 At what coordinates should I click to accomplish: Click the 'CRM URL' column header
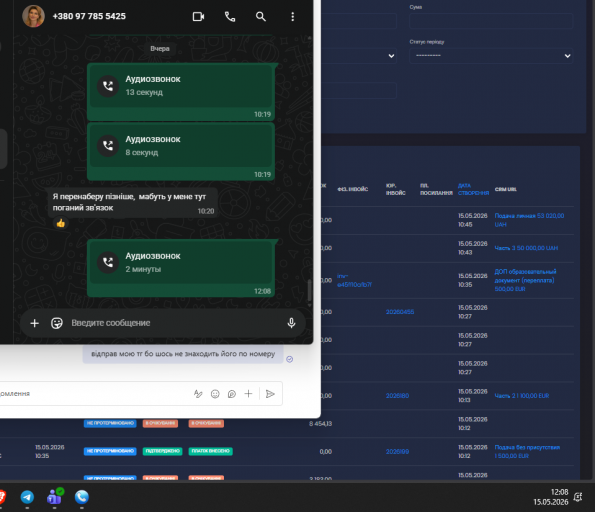(505, 189)
